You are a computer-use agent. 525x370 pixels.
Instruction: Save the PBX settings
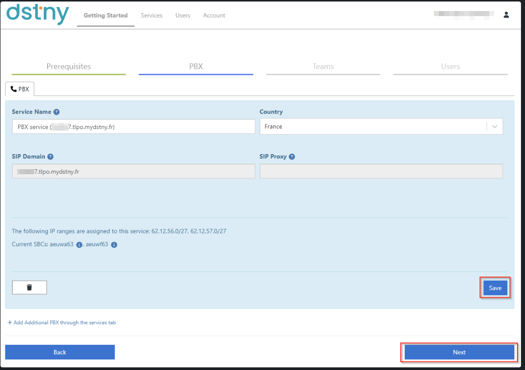pyautogui.click(x=495, y=288)
